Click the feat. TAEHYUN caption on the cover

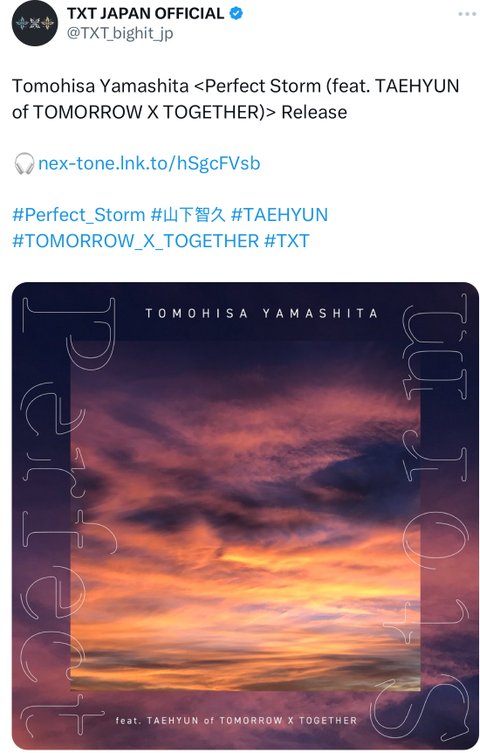[236, 720]
